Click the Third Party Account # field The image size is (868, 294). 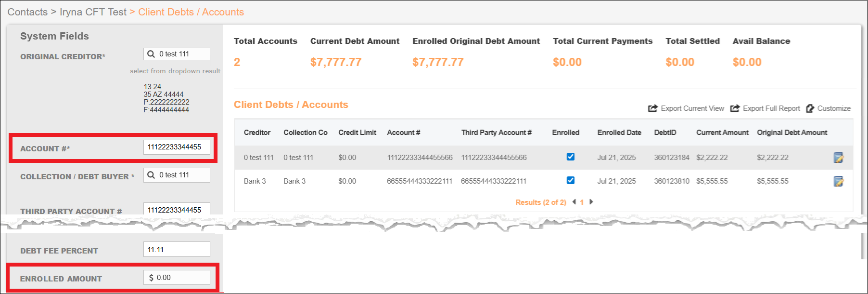(x=177, y=209)
